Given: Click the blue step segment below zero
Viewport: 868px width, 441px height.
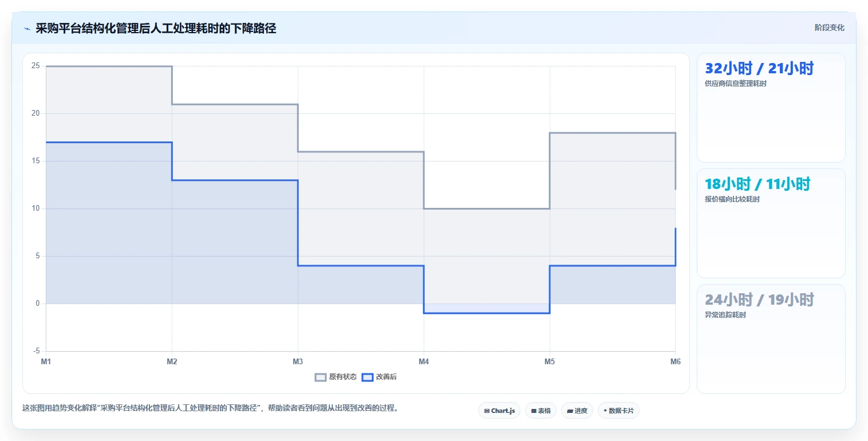Looking at the screenshot, I should tap(487, 313).
